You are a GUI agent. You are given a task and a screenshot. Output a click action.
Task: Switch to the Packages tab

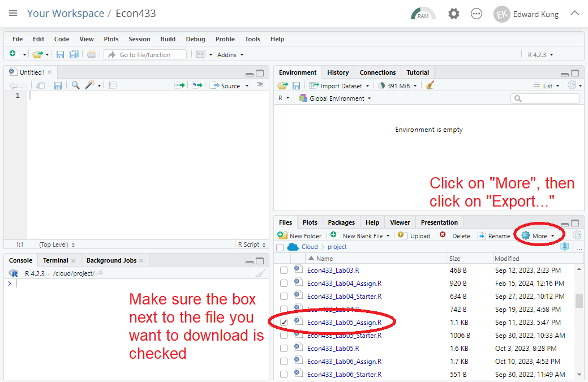click(341, 222)
